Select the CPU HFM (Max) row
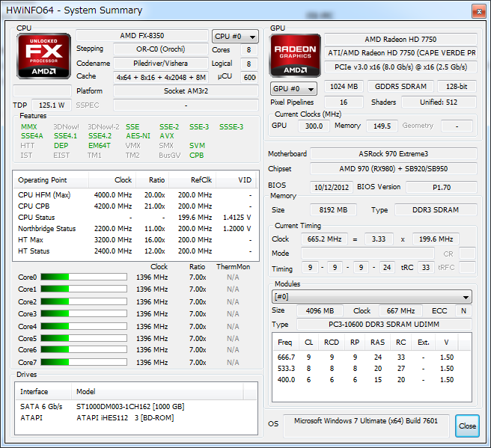The image size is (491, 448). point(135,195)
